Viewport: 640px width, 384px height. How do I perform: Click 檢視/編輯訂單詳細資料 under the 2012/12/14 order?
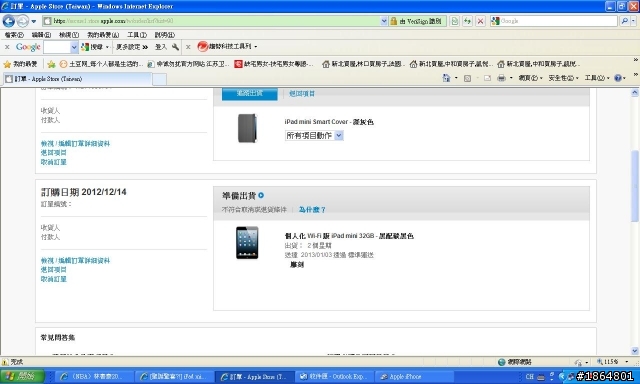click(x=75, y=260)
